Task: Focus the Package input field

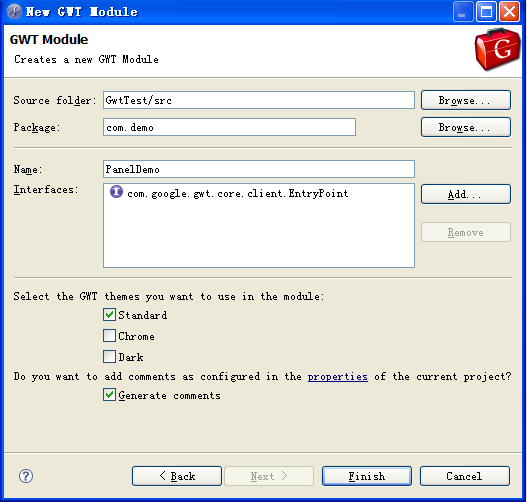Action: point(229,127)
